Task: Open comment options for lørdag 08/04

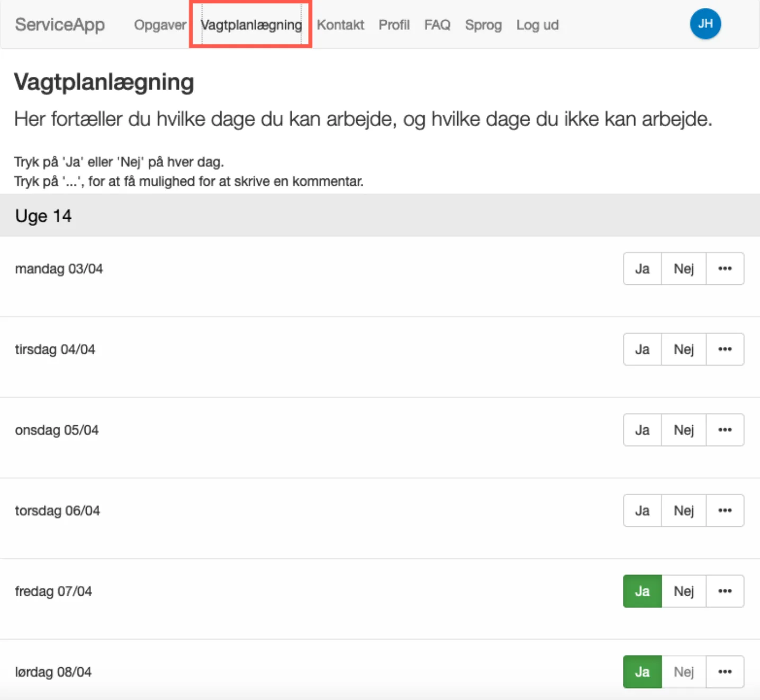Action: tap(725, 671)
